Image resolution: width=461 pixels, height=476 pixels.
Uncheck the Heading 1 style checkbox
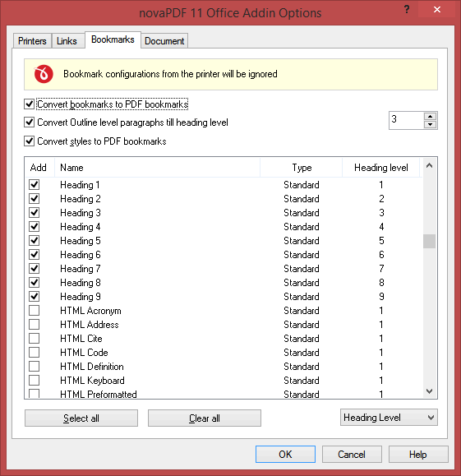point(34,185)
